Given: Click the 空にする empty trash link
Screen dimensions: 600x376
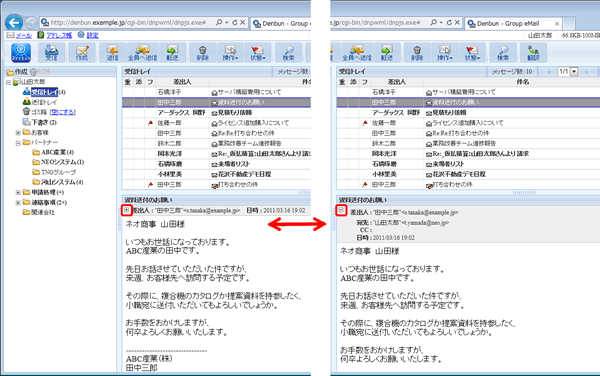Looking at the screenshot, I should point(63,112).
